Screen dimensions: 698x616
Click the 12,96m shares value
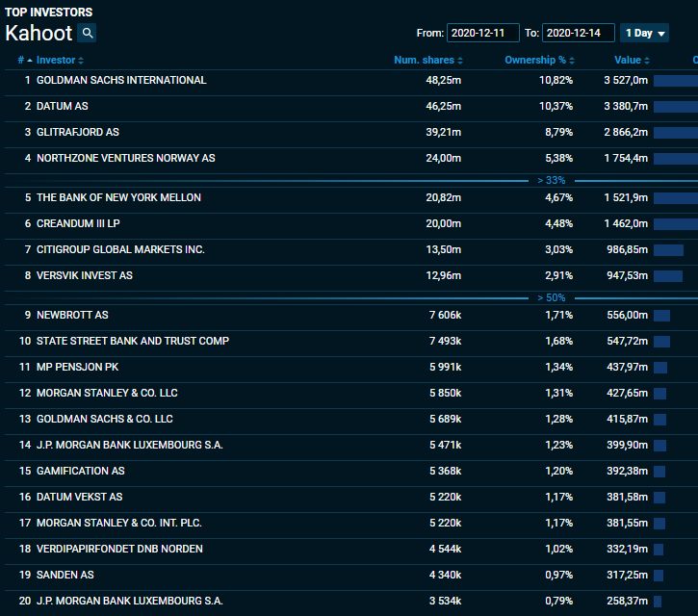point(444,275)
